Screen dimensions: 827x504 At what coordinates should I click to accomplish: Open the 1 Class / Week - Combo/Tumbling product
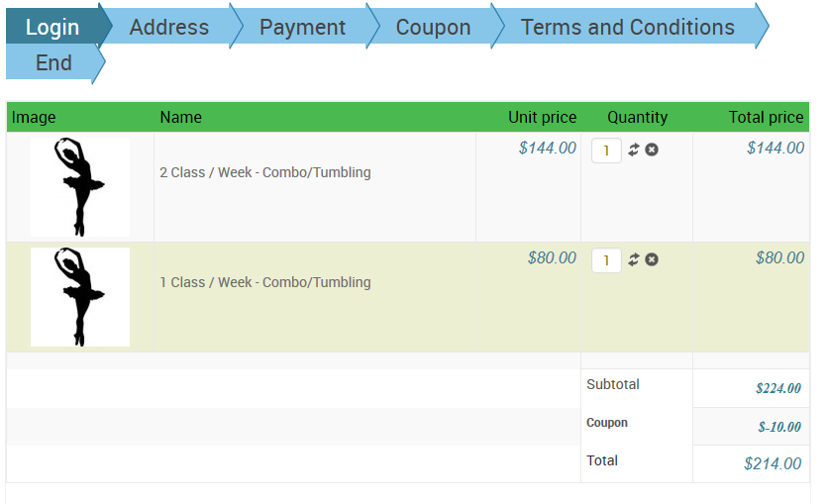click(265, 282)
